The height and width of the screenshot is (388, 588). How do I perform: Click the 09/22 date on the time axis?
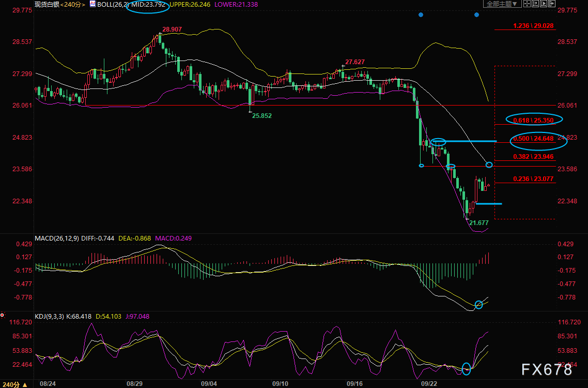(429, 384)
